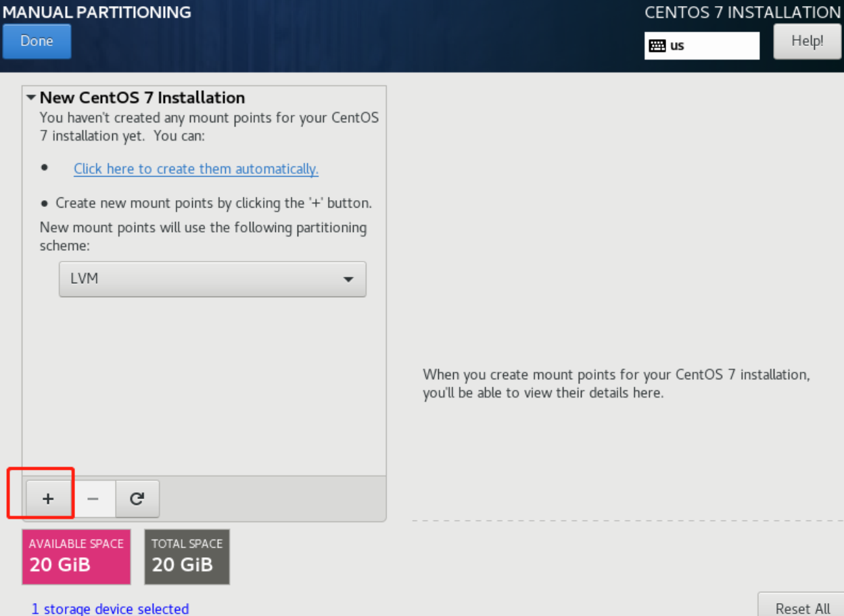Click the mount point details placeholder text
Image resolution: width=844 pixels, height=616 pixels.
pos(615,383)
